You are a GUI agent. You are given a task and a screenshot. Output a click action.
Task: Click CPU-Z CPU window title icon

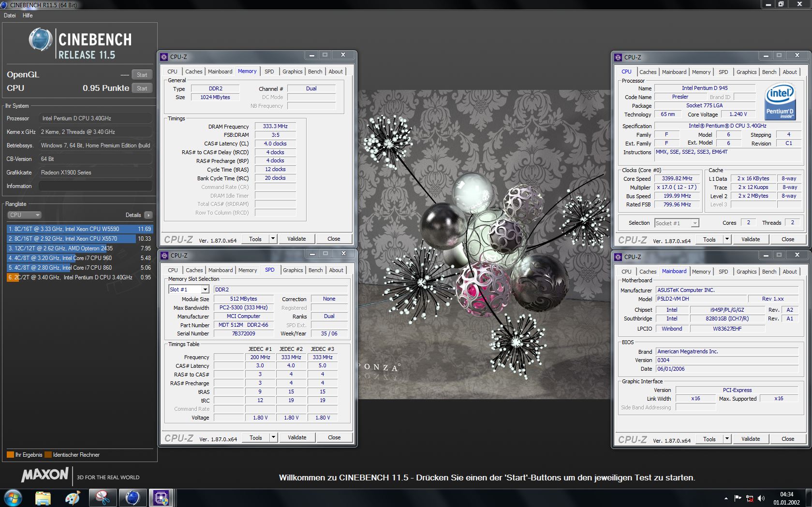[x=618, y=57]
